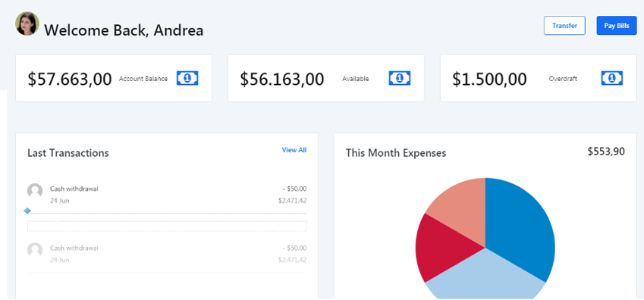Click the blue diamond drag marker

click(27, 211)
